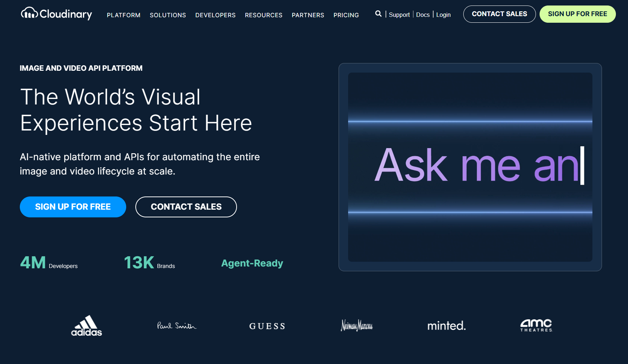Image resolution: width=628 pixels, height=364 pixels.
Task: Click the green Sign Up For Free button
Action: coord(577,14)
